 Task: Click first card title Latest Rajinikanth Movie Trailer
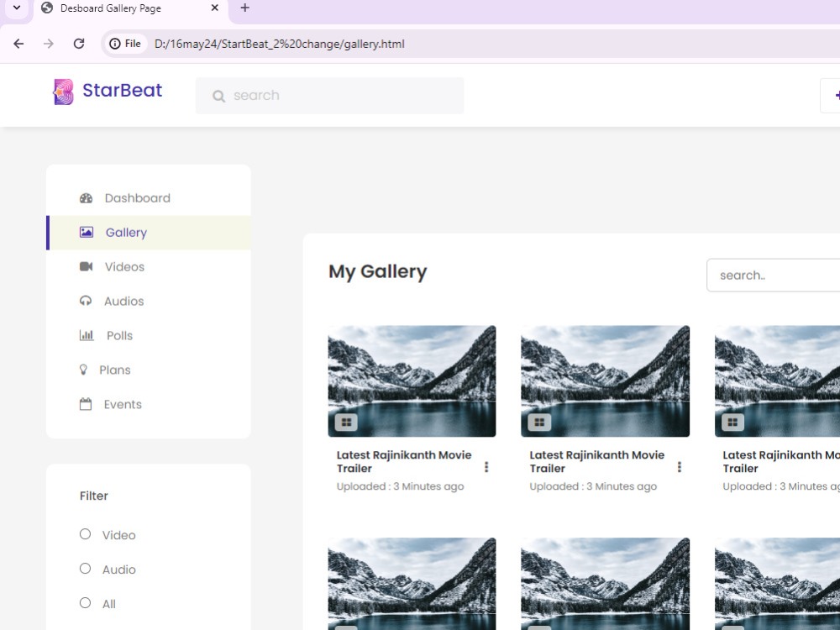[404, 461]
